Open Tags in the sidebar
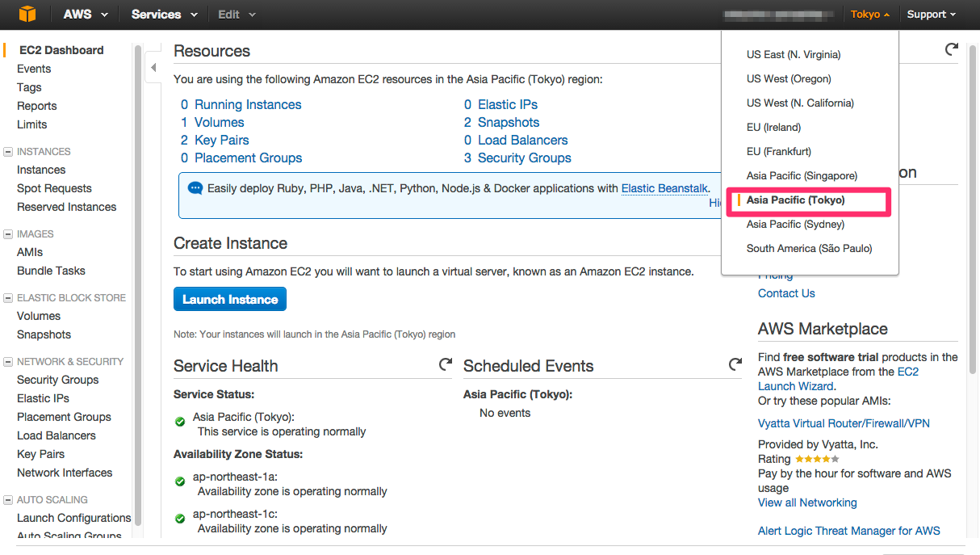This screenshot has height=555, width=980. (29, 87)
